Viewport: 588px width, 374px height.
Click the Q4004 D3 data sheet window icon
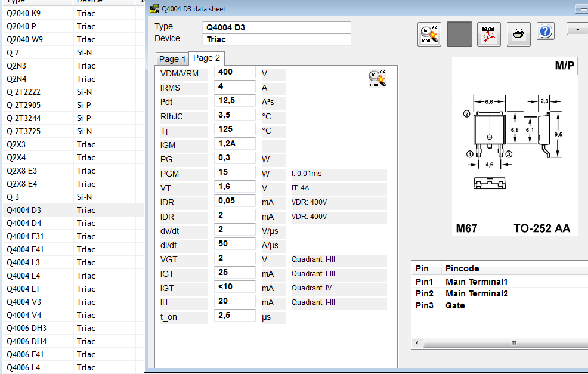[x=154, y=8]
